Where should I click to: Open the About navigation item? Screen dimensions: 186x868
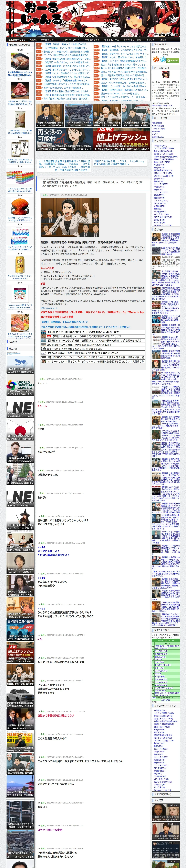[x=33, y=40]
